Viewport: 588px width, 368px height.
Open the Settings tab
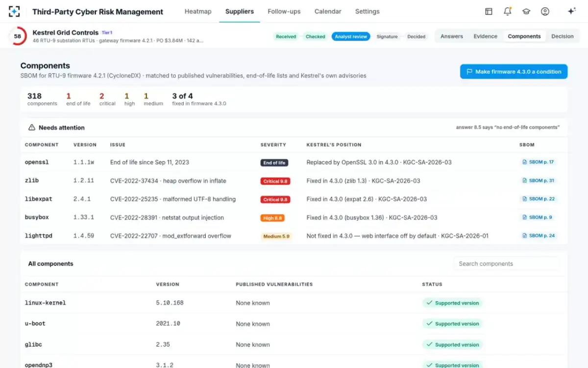tap(367, 11)
